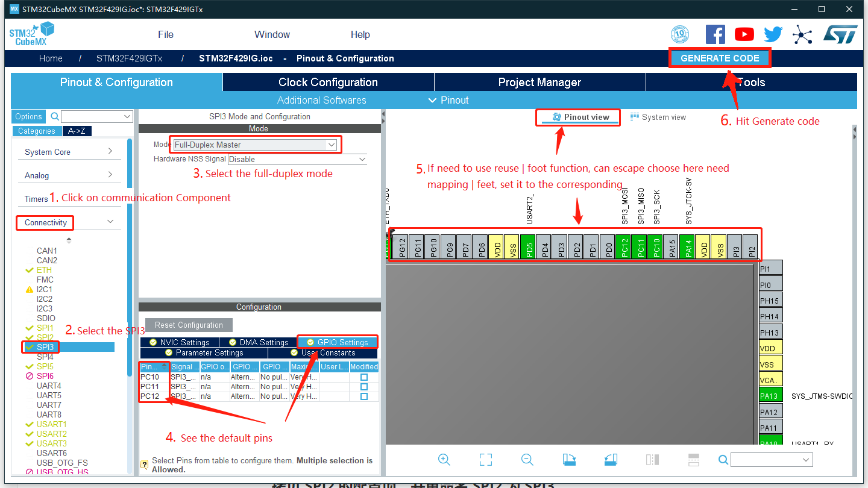Toggle the Modified checkbox for PC10
Image resolution: width=868 pixels, height=488 pixels.
pos(364,377)
